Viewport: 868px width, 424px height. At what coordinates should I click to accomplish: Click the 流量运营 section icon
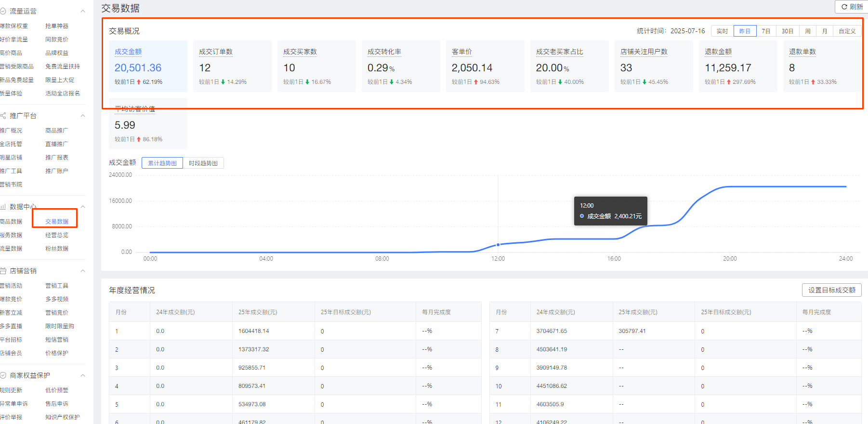coord(3,11)
